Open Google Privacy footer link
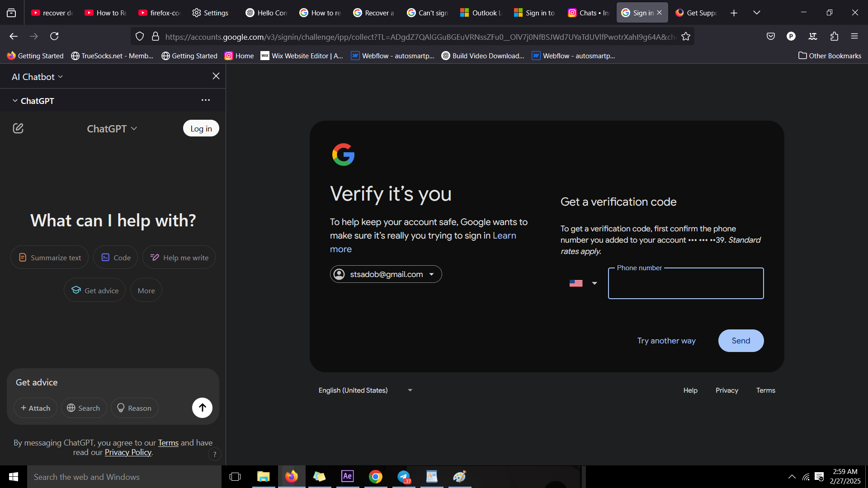Viewport: 868px width, 488px height. pyautogui.click(x=727, y=390)
